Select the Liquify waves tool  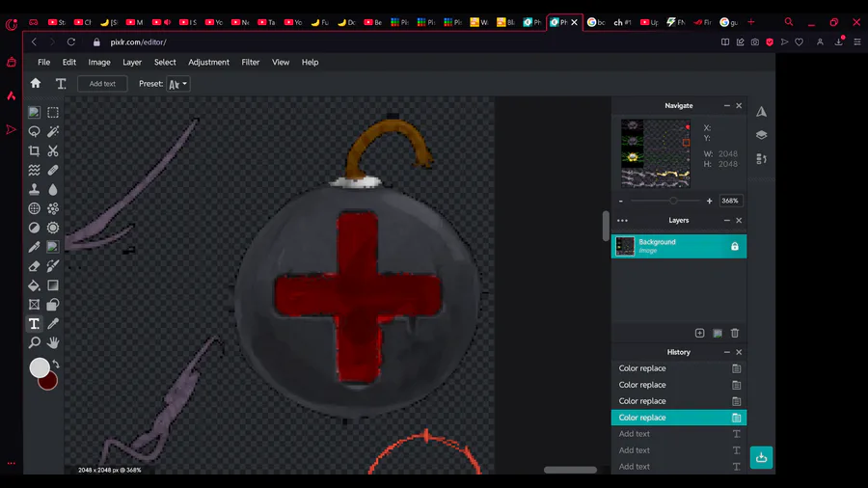[x=35, y=170]
